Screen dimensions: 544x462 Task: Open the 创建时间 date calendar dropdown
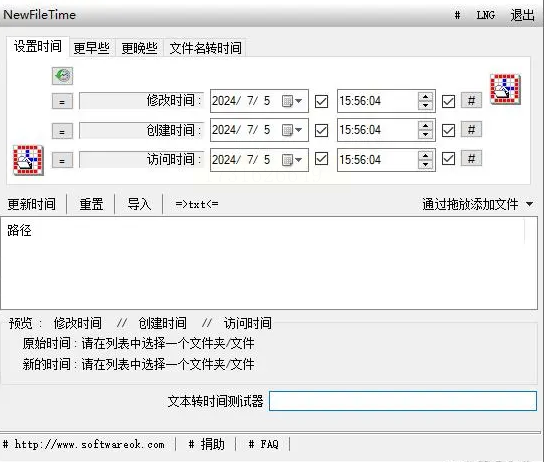(292, 130)
